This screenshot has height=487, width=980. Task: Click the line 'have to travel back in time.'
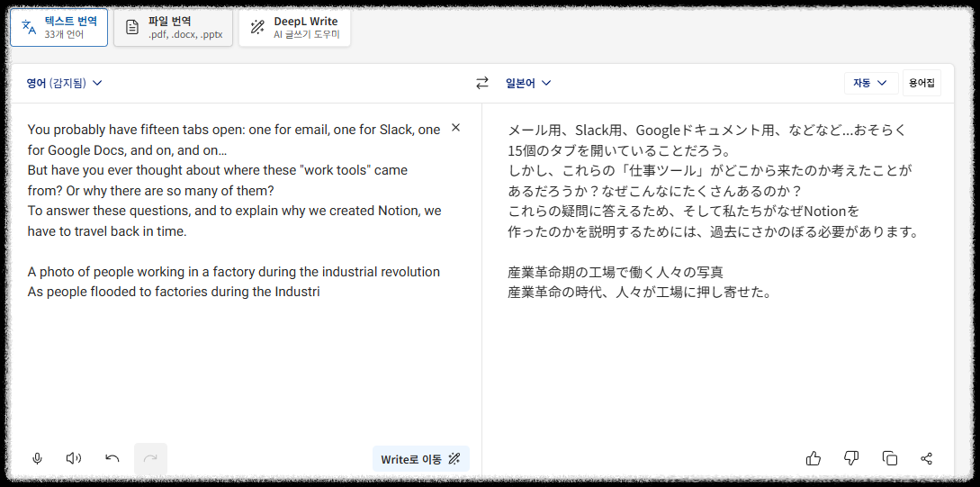[x=107, y=231]
